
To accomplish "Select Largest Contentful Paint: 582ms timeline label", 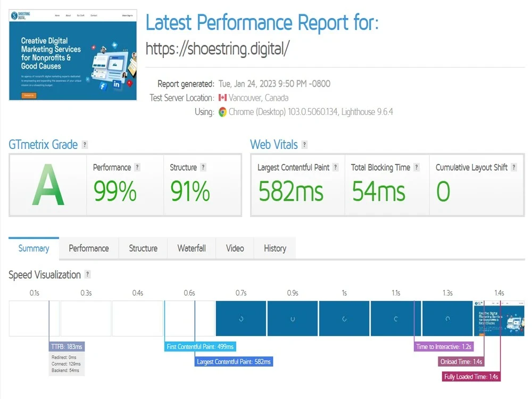I will [x=234, y=362].
